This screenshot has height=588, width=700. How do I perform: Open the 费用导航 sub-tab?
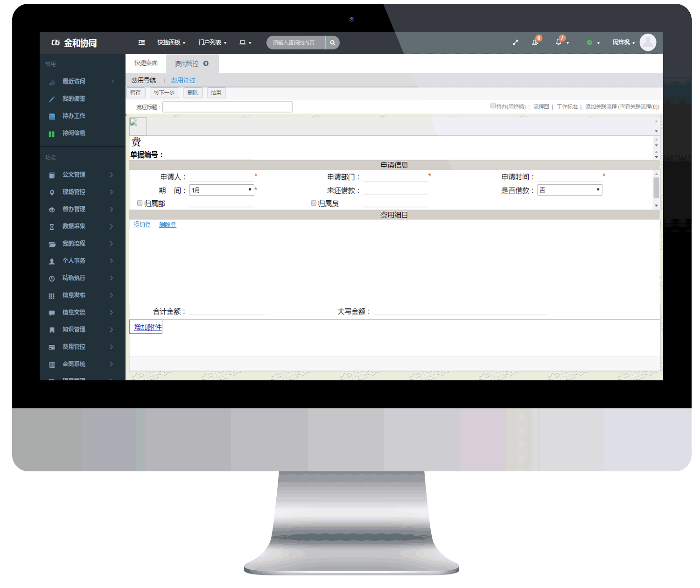pos(144,80)
